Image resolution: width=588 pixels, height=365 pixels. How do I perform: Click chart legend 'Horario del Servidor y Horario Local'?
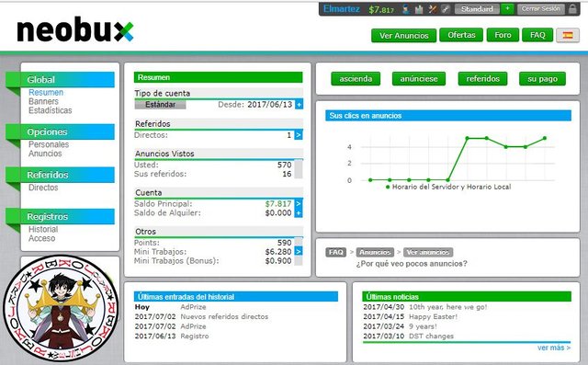448,187
